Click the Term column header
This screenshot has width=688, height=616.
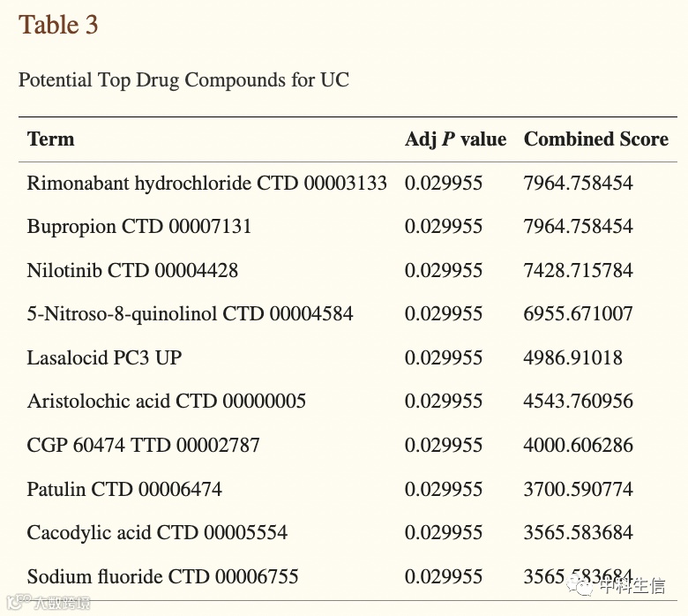point(50,139)
